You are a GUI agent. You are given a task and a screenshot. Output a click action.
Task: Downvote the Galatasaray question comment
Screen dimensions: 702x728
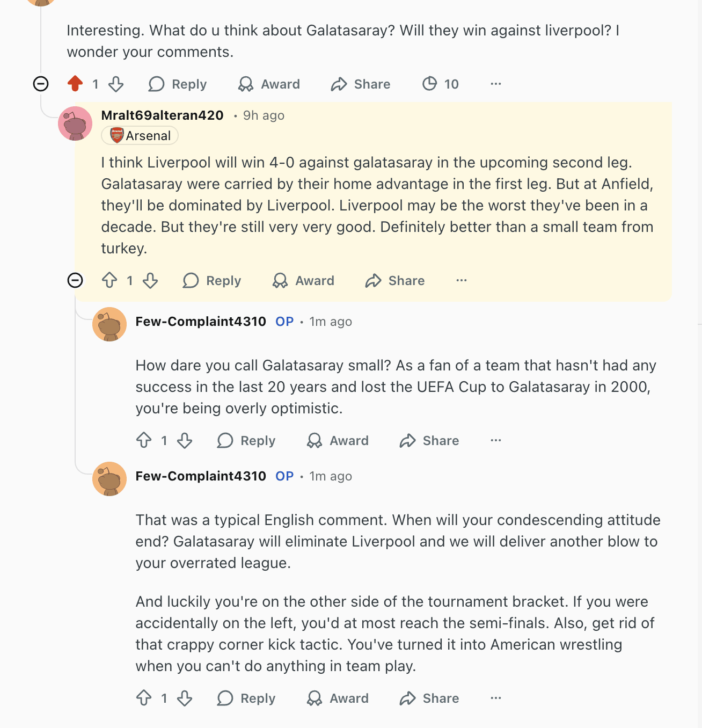click(x=116, y=84)
